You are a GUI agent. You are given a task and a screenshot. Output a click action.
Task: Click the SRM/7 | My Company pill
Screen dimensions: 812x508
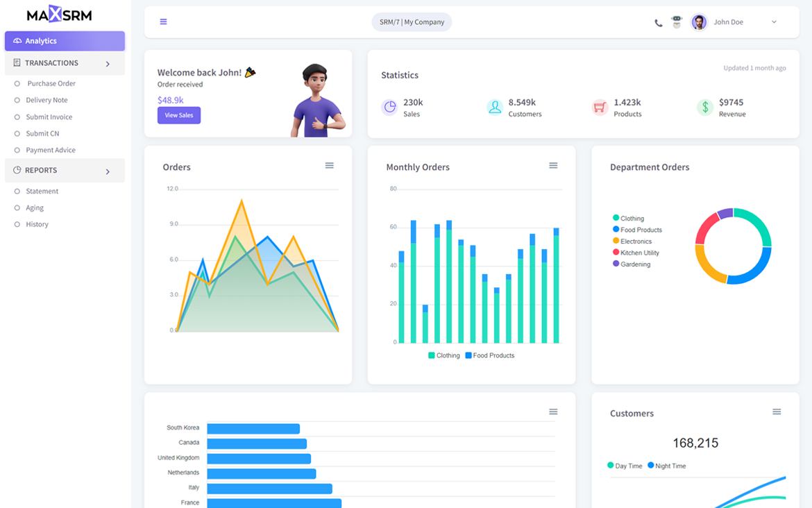(412, 22)
